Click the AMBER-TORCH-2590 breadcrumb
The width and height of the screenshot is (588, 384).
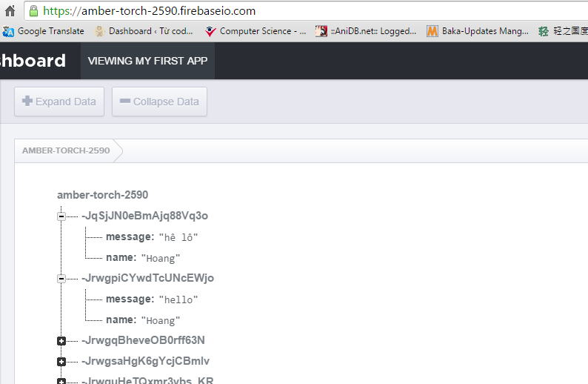click(66, 150)
